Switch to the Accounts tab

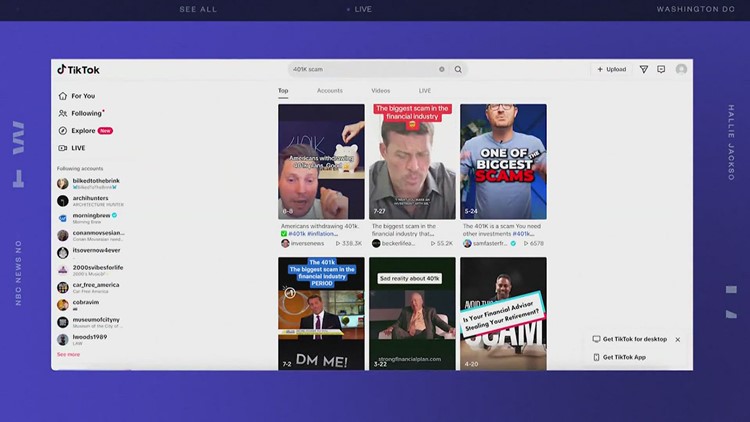coord(330,90)
